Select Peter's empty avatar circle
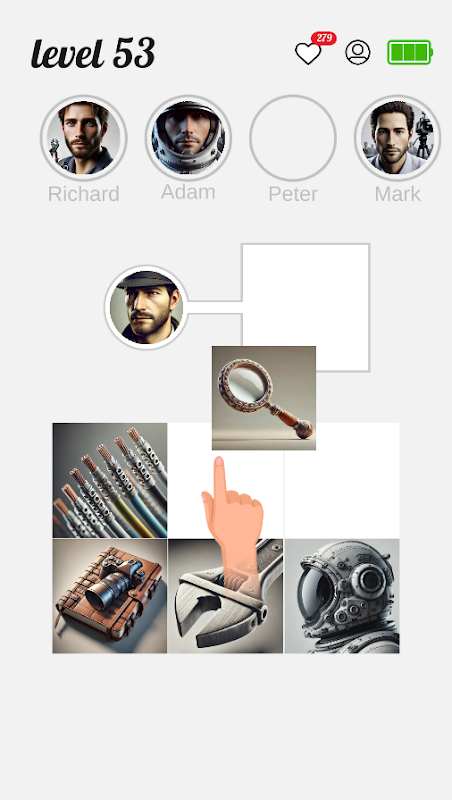 (x=293, y=138)
